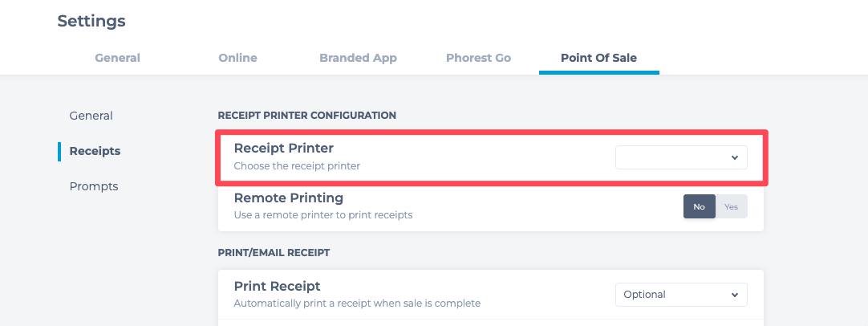Click the Receipt Printer dropdown chevron arrow

click(735, 157)
